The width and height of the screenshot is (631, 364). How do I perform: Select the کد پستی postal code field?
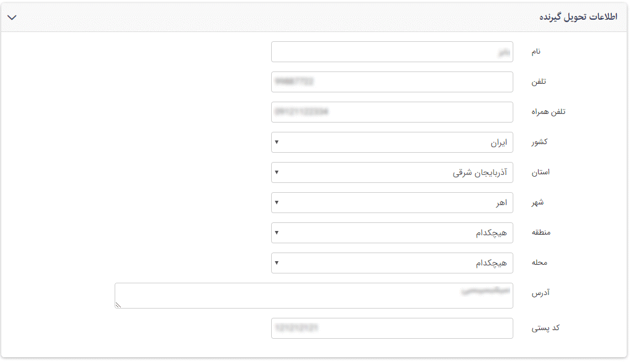tap(392, 328)
